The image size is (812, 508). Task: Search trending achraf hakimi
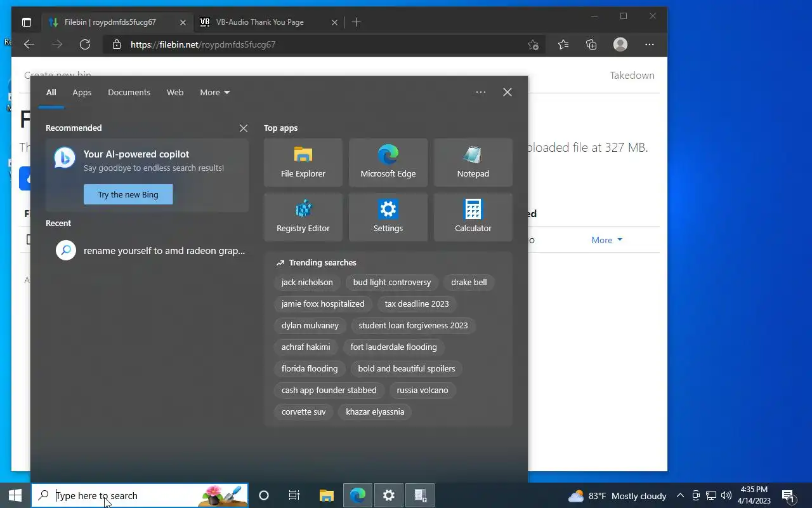click(306, 347)
